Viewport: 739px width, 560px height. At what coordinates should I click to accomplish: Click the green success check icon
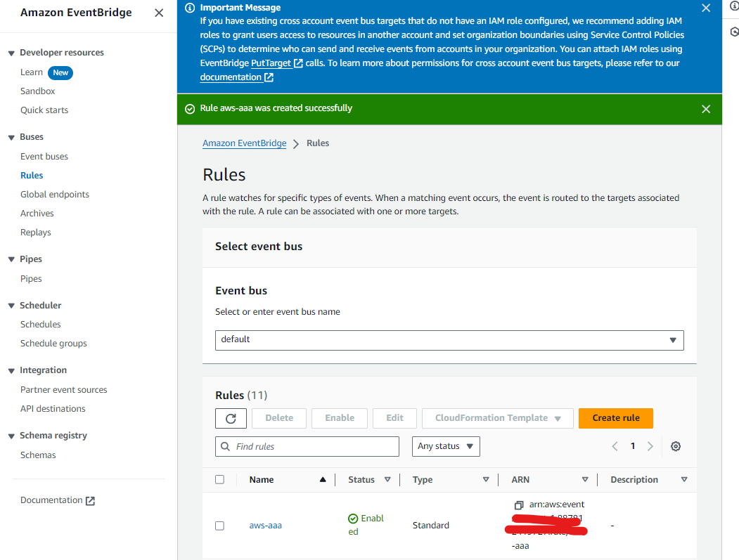pyautogui.click(x=190, y=109)
